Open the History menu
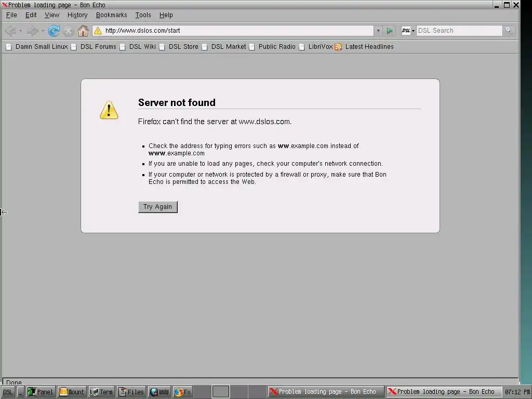 pos(77,15)
